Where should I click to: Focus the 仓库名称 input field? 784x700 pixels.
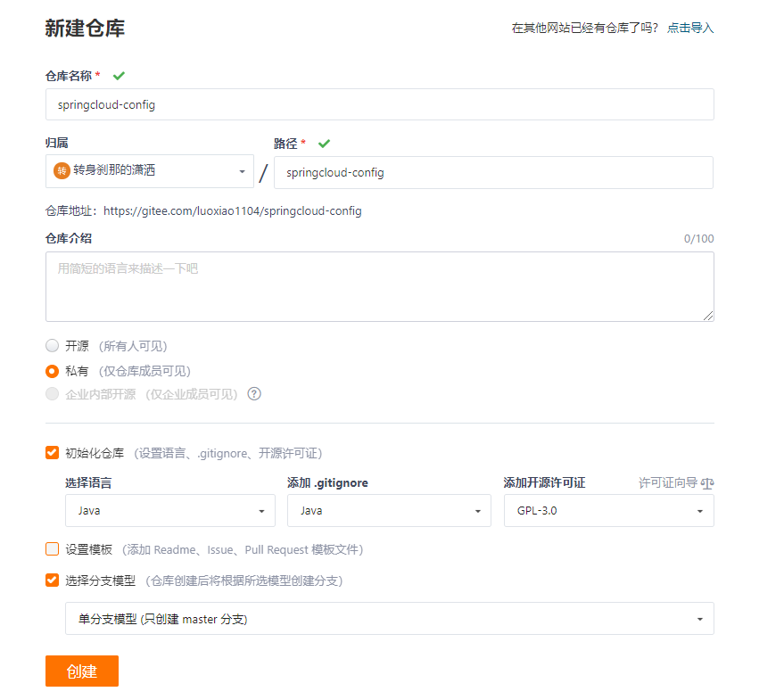(x=379, y=104)
